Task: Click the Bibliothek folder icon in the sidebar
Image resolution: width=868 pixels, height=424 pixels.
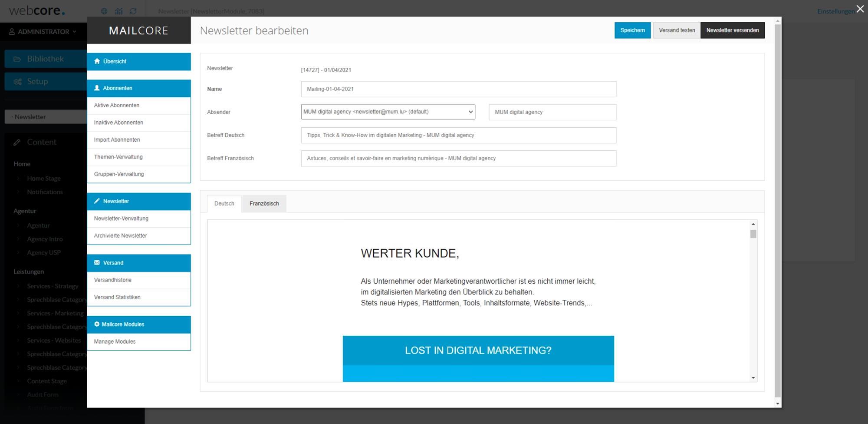Action: 16,58
